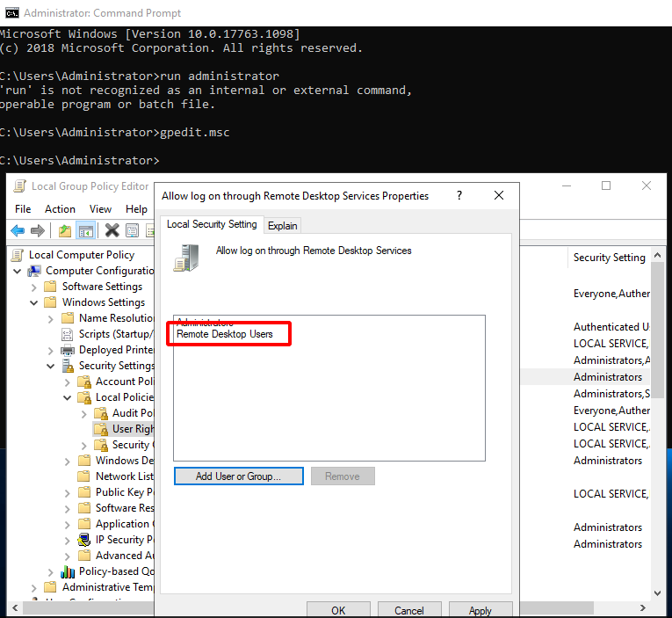Viewport: 672px width, 618px height.
Task: Collapse the Windows Settings tree node
Action: (x=34, y=302)
